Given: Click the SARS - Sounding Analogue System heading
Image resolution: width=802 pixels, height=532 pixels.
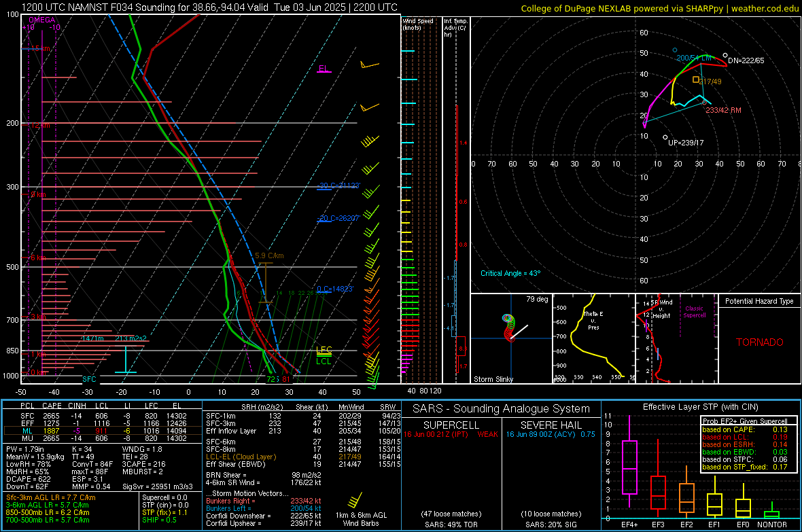Looking at the screenshot, I should coord(502,409).
